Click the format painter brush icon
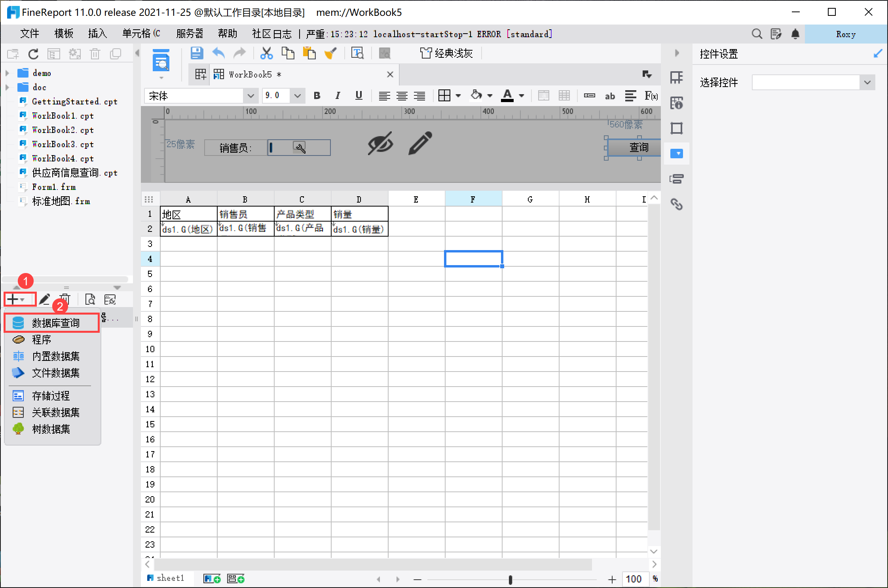Screen dimensions: 888x588 click(330, 53)
